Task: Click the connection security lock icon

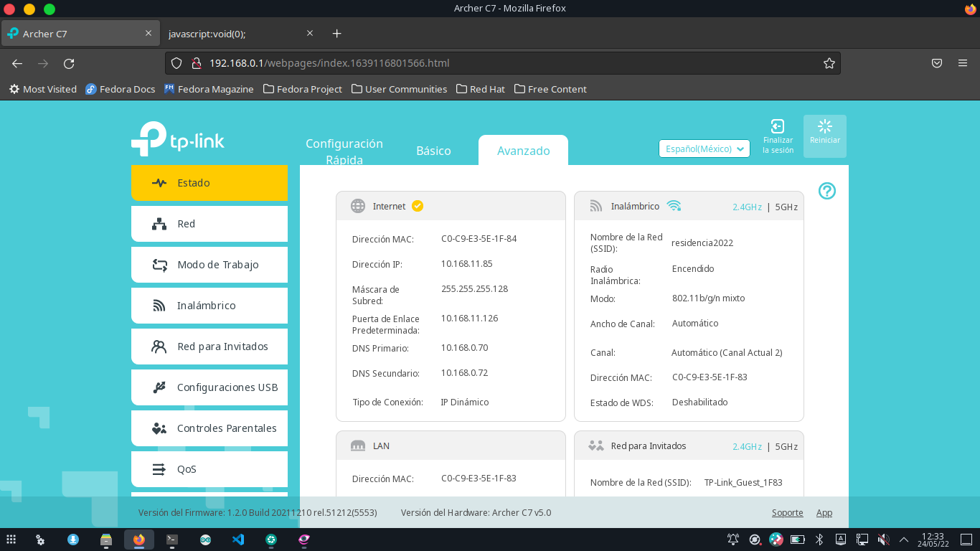Action: pyautogui.click(x=196, y=63)
